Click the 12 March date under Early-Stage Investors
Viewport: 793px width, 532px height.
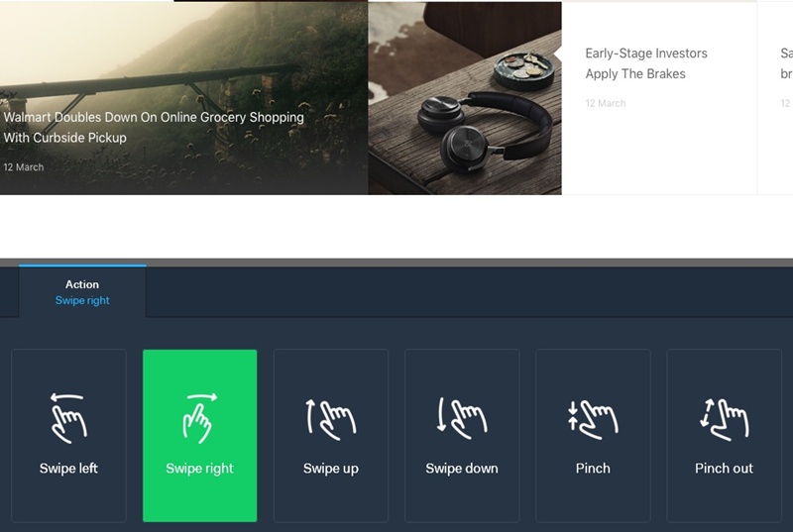(x=606, y=103)
